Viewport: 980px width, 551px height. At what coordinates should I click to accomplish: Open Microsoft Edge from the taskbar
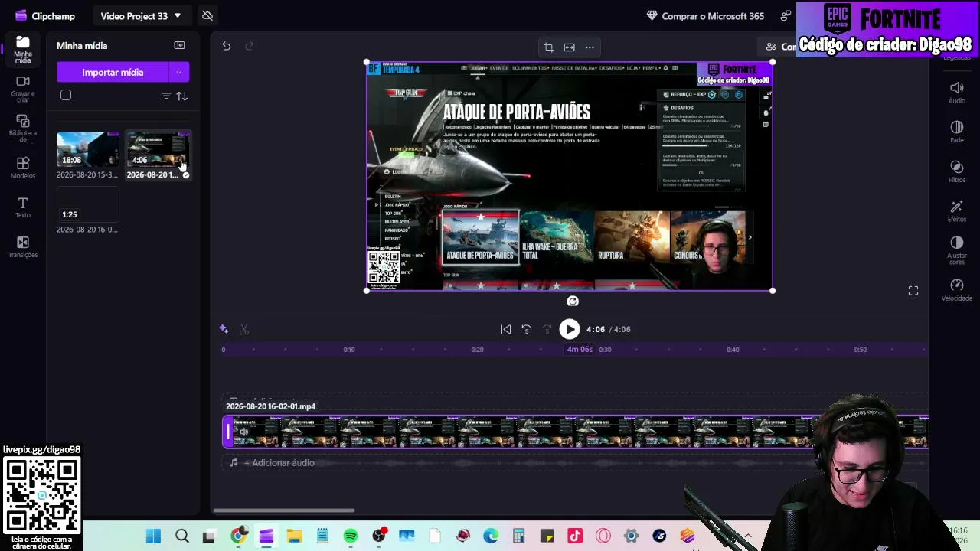[491, 536]
